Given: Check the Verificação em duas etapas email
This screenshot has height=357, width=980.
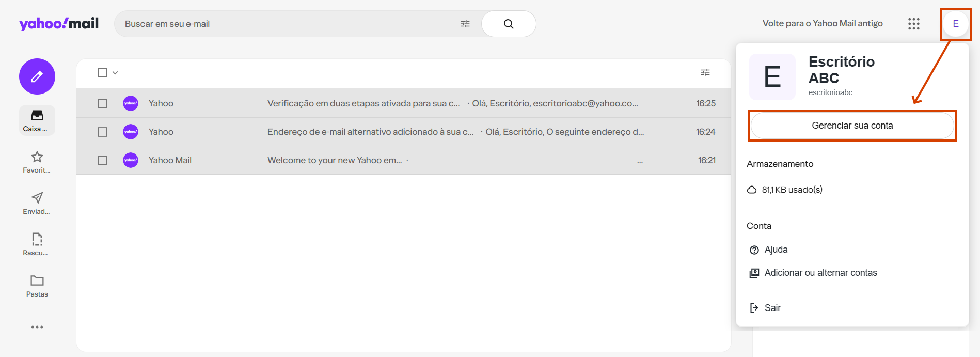Looking at the screenshot, I should (x=102, y=103).
